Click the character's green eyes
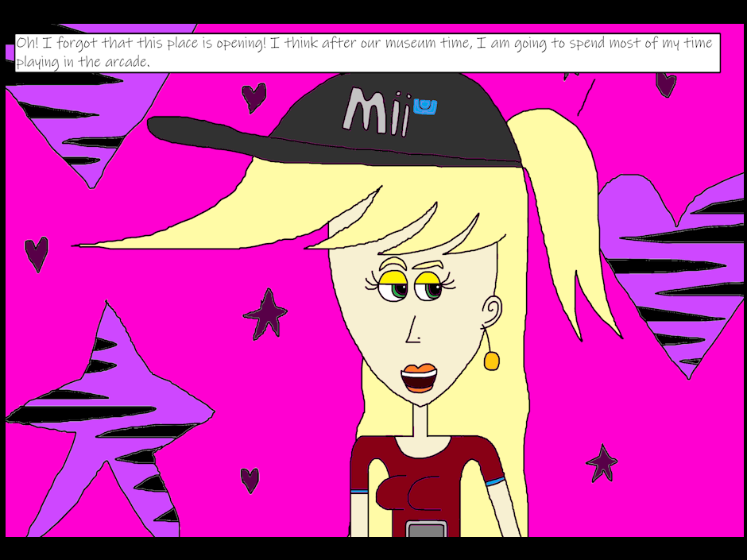This screenshot has width=747, height=560. (411, 290)
